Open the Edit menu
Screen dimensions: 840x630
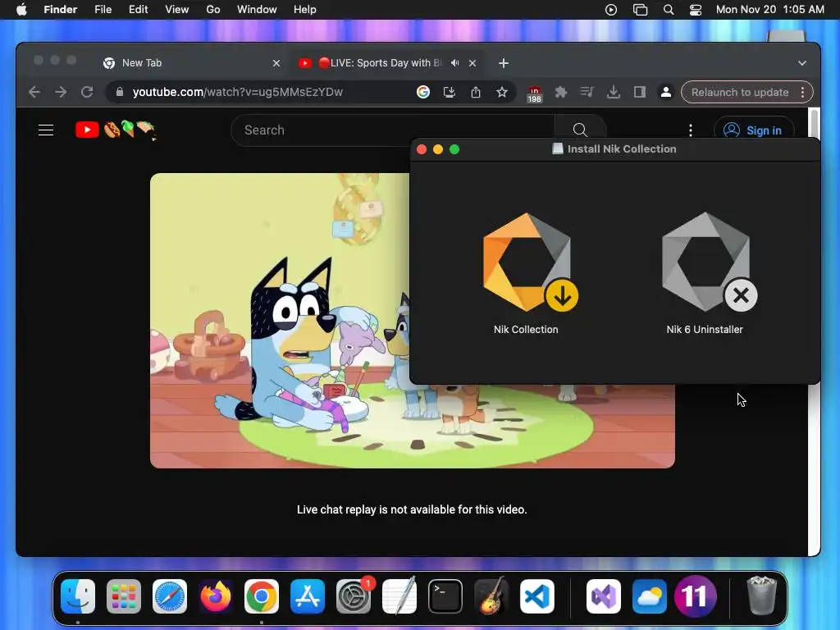click(x=138, y=10)
